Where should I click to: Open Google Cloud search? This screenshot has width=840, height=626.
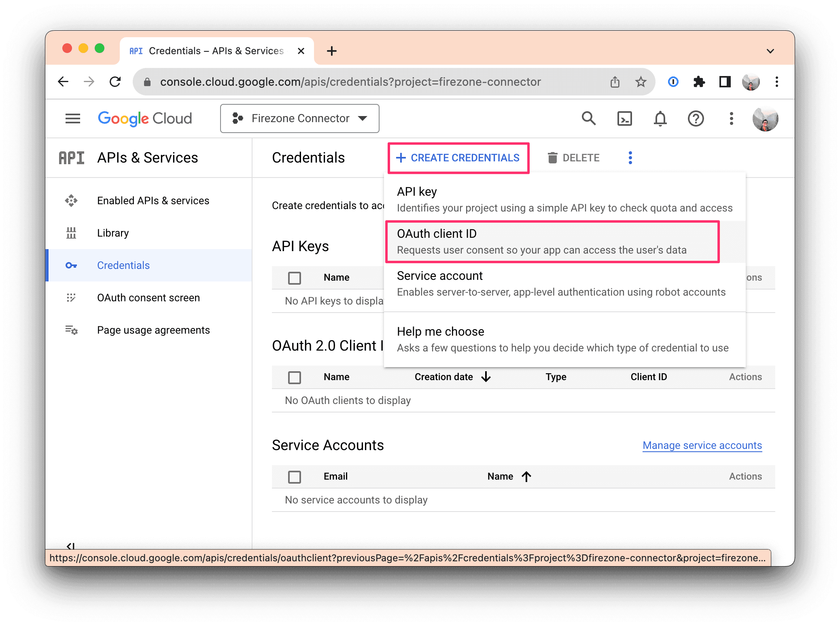[x=589, y=118]
